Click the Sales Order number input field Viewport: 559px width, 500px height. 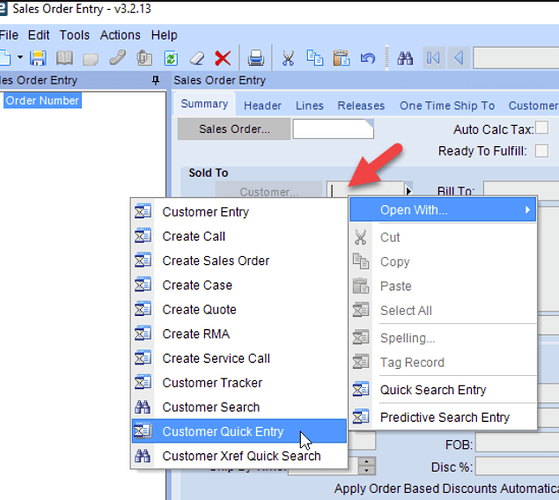click(x=333, y=129)
